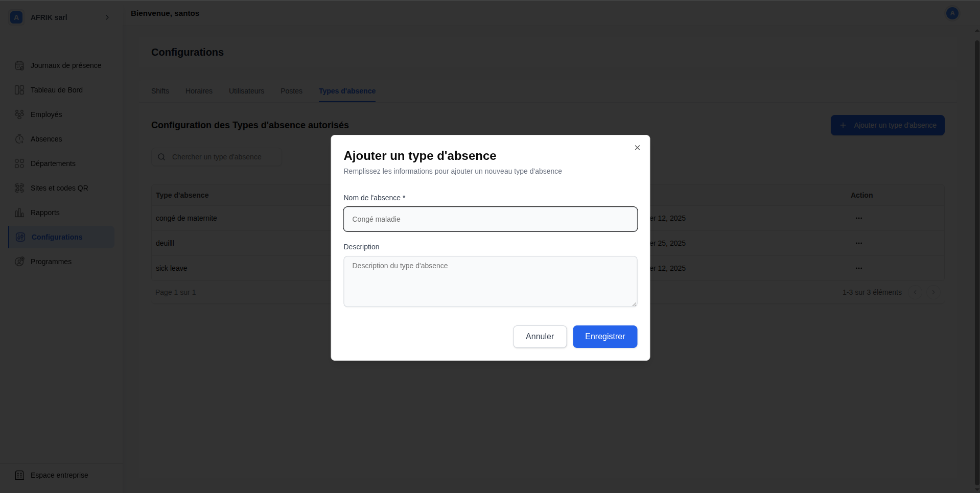980x493 pixels.
Task: Click the Programmes icon in the sidebar
Action: (19, 262)
